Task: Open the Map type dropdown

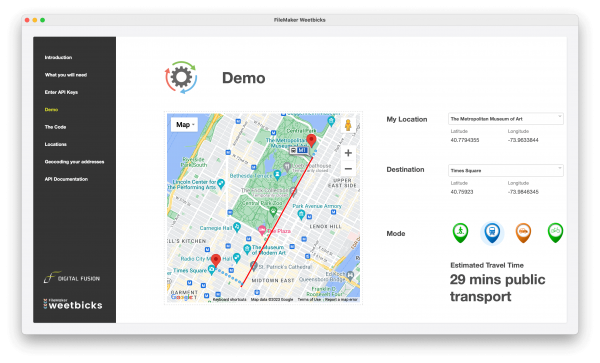Action: 185,125
